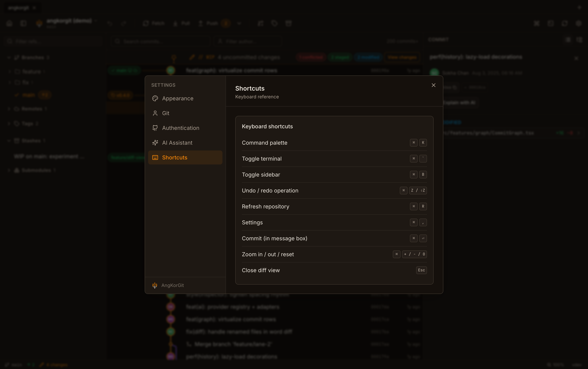Click the Z / ⇧Z key cap for undo redo

[x=418, y=190]
